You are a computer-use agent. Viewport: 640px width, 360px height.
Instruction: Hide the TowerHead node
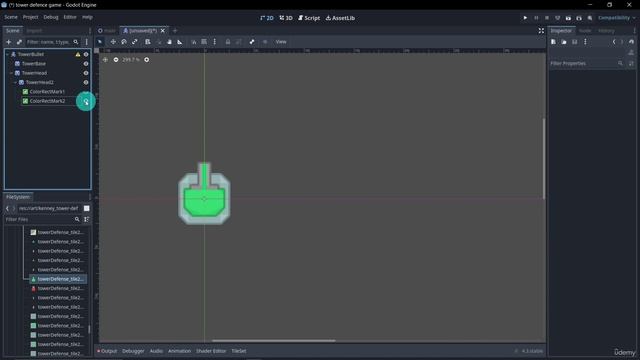(86, 73)
